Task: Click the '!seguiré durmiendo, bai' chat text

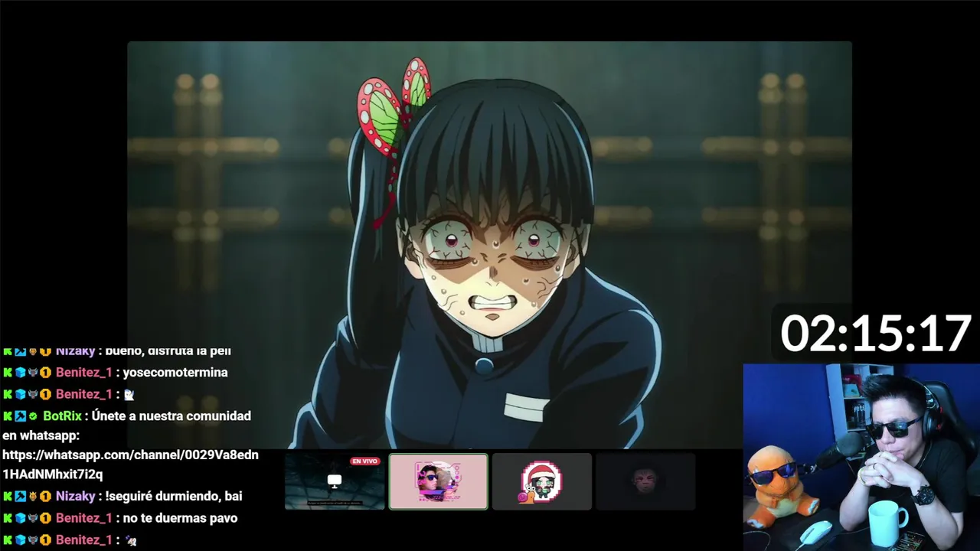Action: pyautogui.click(x=174, y=497)
